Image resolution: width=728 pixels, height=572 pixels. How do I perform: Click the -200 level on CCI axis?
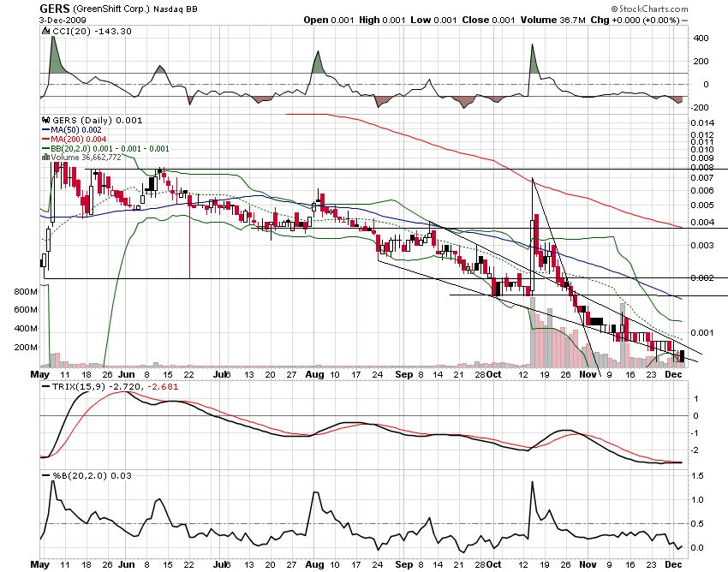700,107
